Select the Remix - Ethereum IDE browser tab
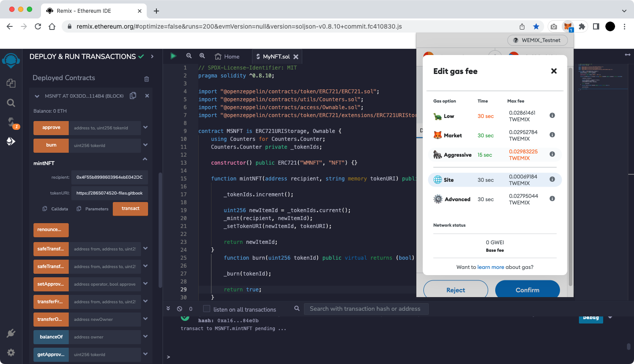Viewport: 634px width, 364px height. click(93, 11)
